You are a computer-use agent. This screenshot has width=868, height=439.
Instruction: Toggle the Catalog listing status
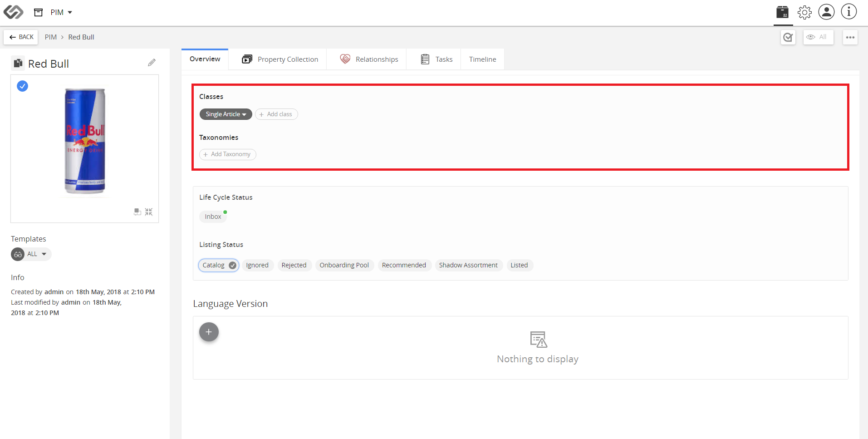pyautogui.click(x=219, y=265)
